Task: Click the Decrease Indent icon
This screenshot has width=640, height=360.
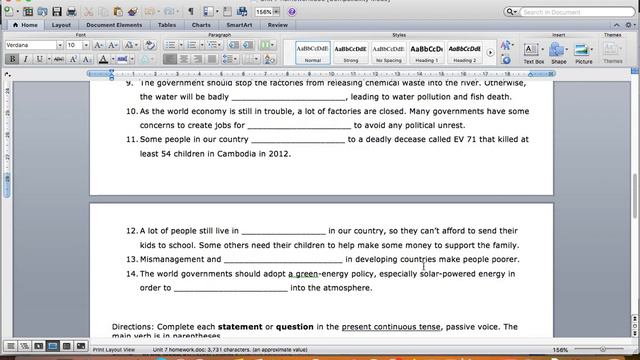Action: (233, 45)
